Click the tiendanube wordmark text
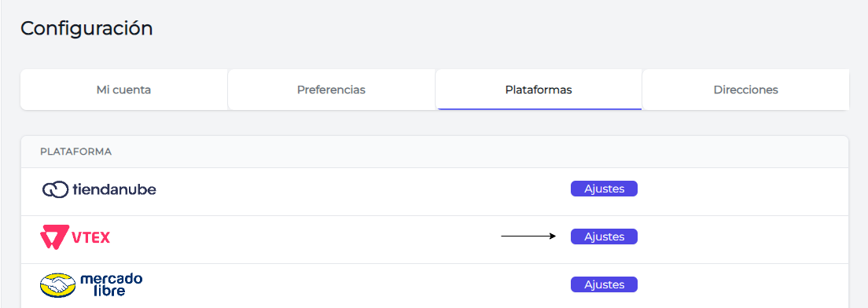Screen dimensions: 868x308 [114, 189]
